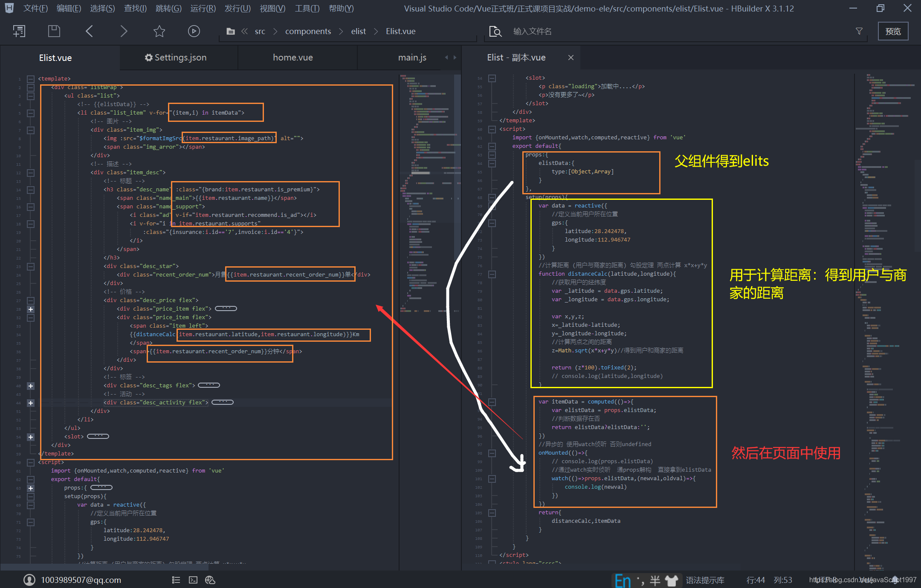The image size is (921, 588).
Task: Go forward with the right arrow icon
Action: tap(124, 31)
